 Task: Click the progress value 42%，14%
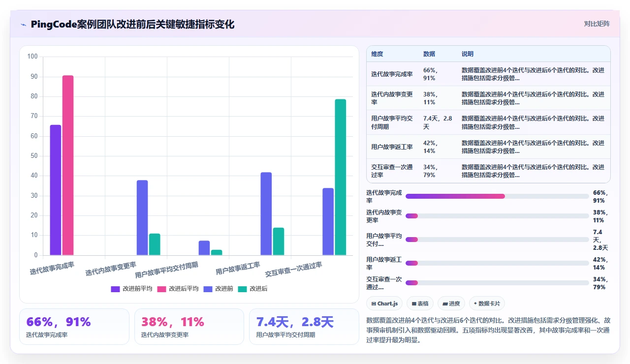601,263
